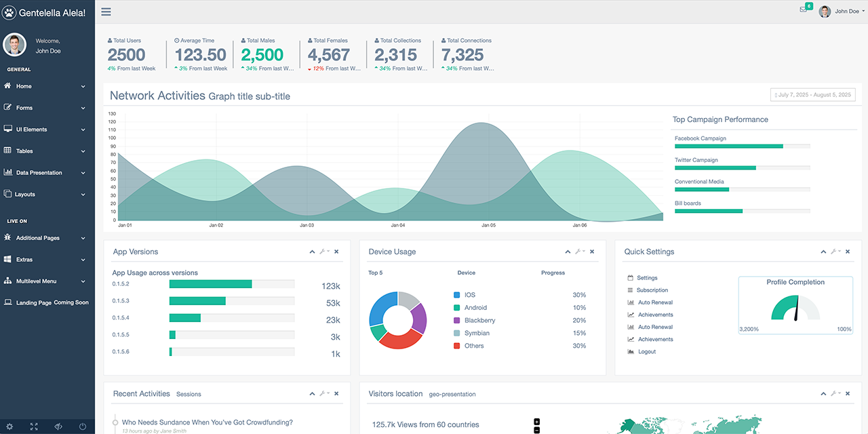Collapse the Visitors location panel
The height and width of the screenshot is (434, 868).
823,393
